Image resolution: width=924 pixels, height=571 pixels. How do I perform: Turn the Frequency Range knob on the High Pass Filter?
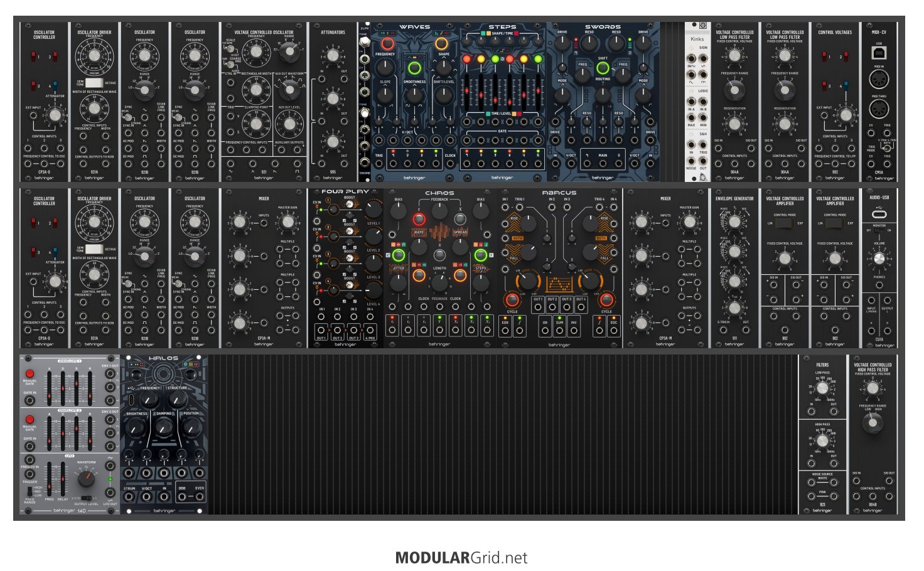[873, 424]
